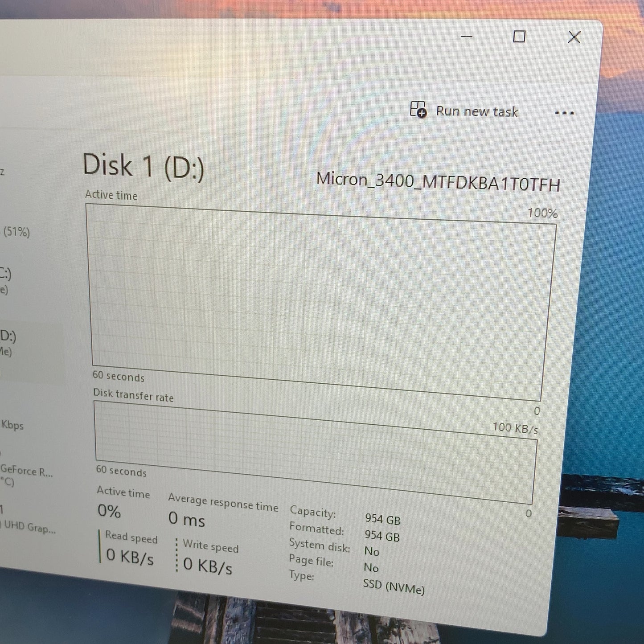This screenshot has width=644, height=644.
Task: Click the SSD (NVMe) type value
Action: click(x=394, y=587)
